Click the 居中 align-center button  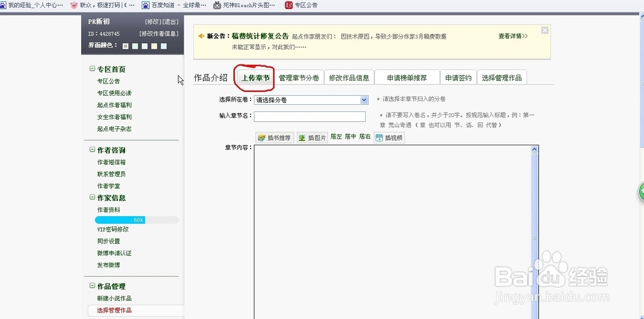[350, 137]
